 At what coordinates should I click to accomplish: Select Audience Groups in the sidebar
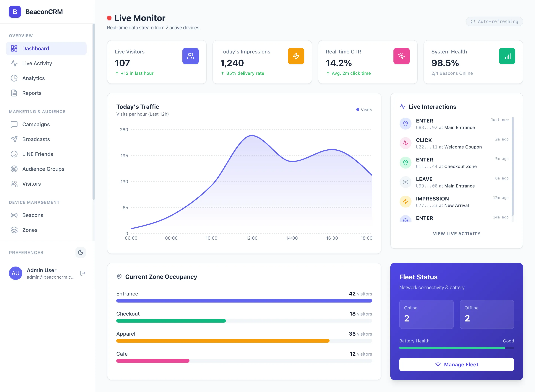(x=43, y=169)
